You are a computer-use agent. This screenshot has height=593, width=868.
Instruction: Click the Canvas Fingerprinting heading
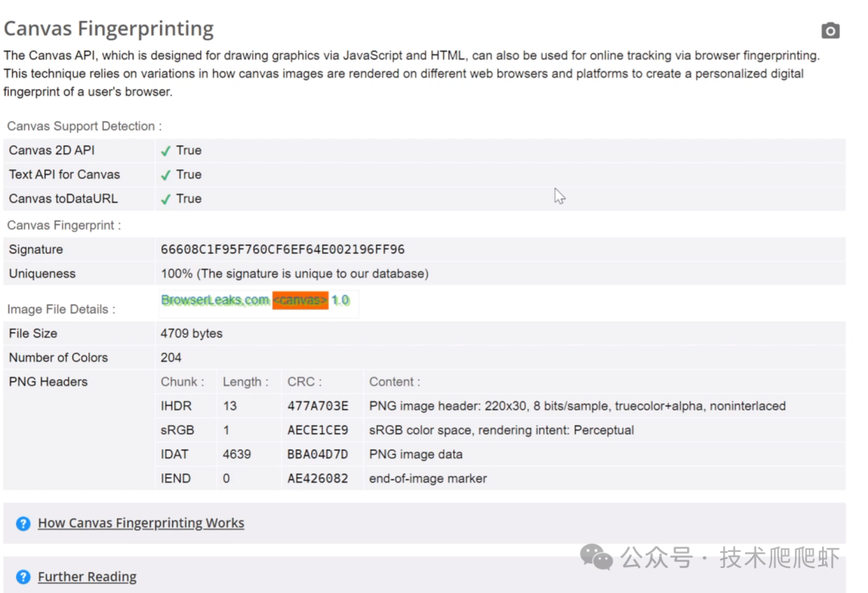tap(108, 29)
